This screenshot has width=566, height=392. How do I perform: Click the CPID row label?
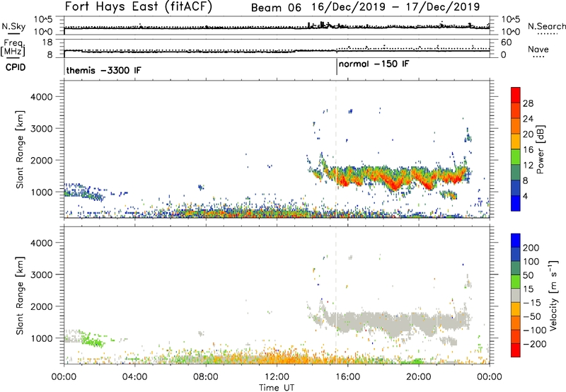pyautogui.click(x=16, y=67)
